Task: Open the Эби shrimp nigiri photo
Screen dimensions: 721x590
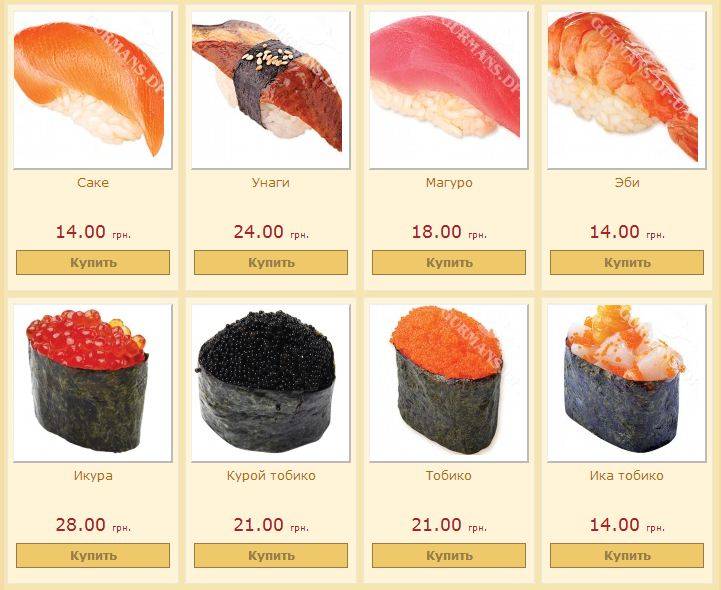Action: click(627, 90)
